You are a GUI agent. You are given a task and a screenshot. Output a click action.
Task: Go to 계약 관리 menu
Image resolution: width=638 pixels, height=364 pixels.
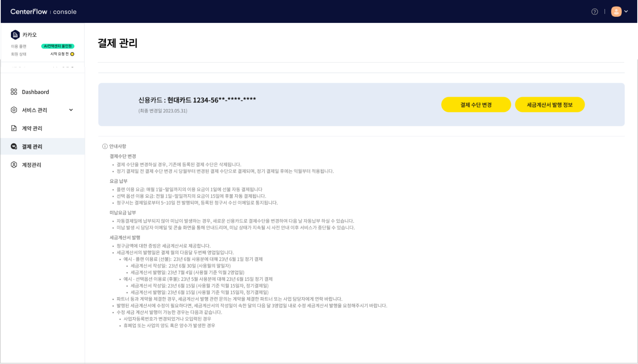tap(32, 128)
